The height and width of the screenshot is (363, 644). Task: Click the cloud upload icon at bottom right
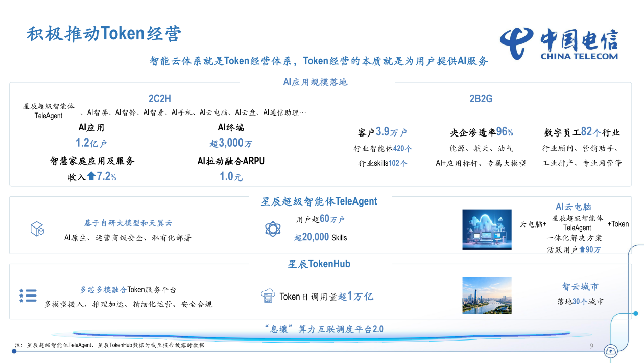[611, 351]
